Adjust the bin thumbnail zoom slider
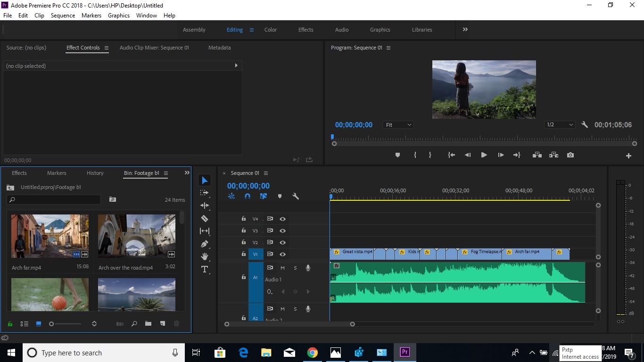Image resolution: width=644 pixels, height=362 pixels. pos(66,324)
